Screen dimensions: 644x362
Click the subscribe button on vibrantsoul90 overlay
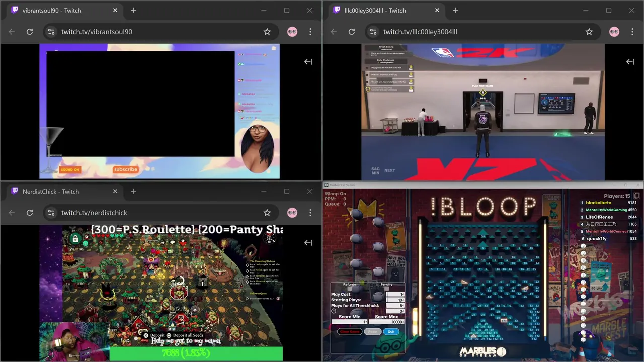[x=126, y=169]
